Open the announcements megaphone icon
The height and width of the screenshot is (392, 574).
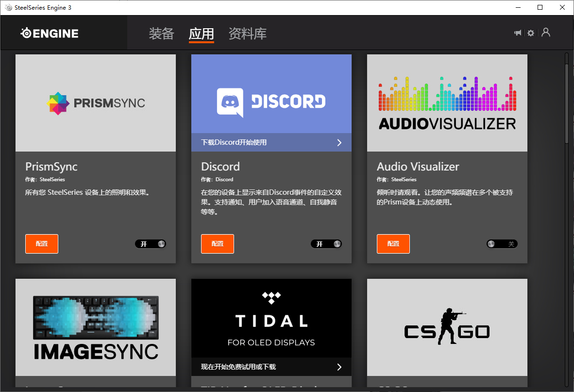pos(517,33)
